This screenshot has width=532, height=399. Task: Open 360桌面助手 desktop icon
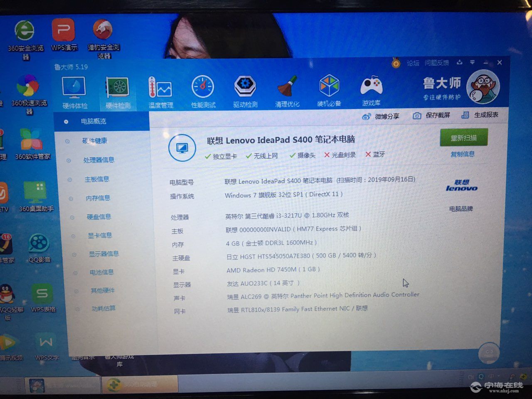coord(36,197)
